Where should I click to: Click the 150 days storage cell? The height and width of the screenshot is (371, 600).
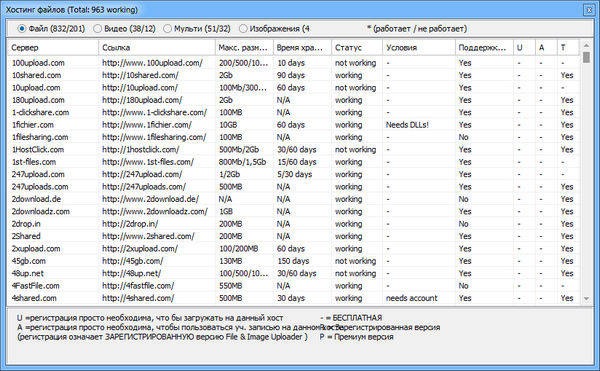[x=293, y=261]
